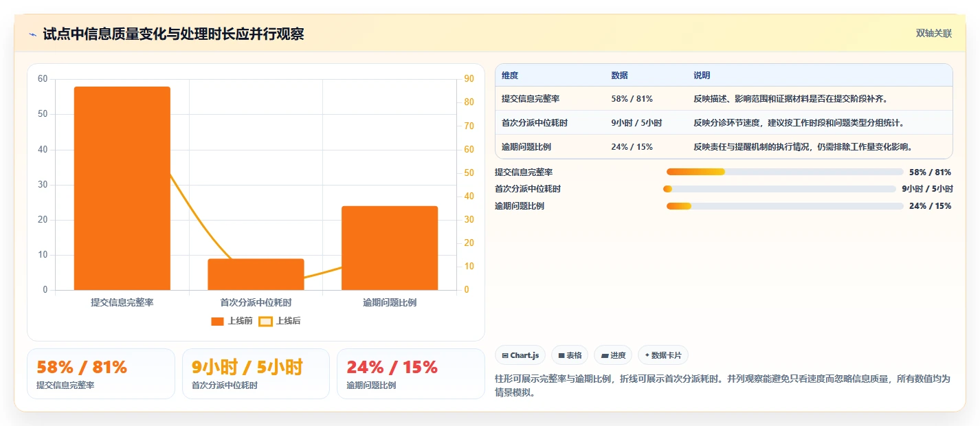Select the 表格 tag chip
The image size is (980, 426).
(570, 355)
